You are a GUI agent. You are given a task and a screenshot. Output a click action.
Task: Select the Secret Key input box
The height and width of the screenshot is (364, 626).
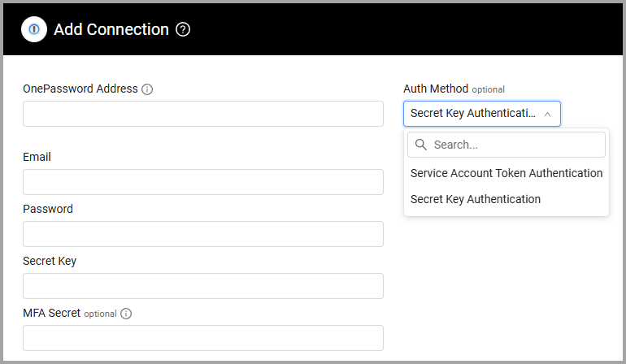coord(202,286)
